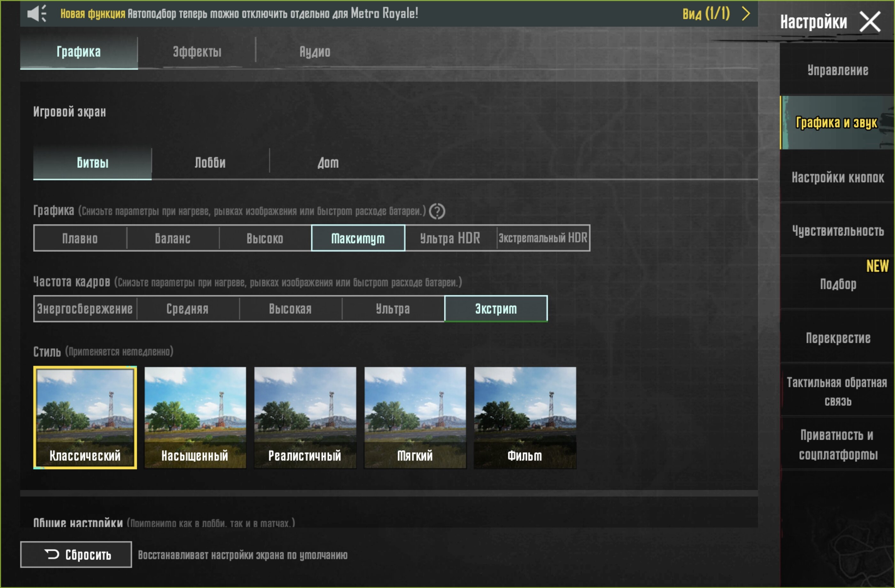895x588 pixels.
Task: Click the Игровой экран heading
Action: tap(70, 112)
